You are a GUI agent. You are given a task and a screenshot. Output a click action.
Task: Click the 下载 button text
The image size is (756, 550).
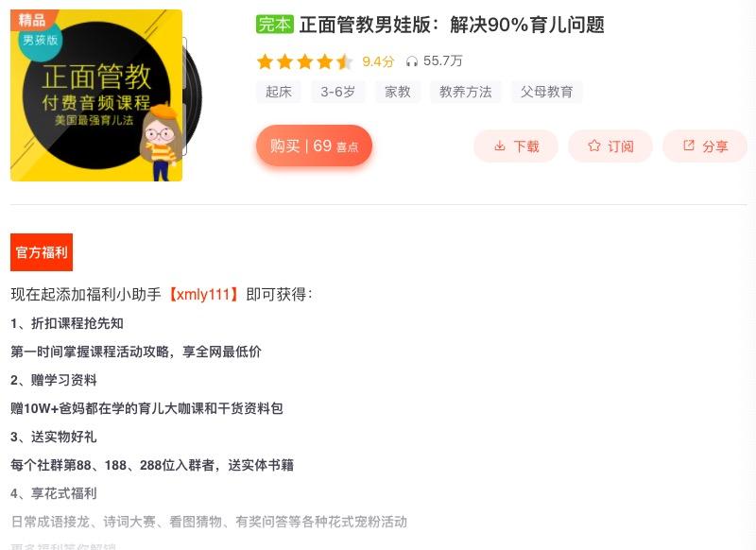[x=526, y=146]
